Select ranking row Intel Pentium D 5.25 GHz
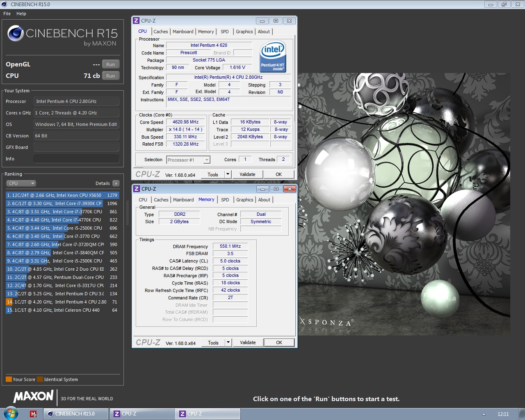 (62, 294)
